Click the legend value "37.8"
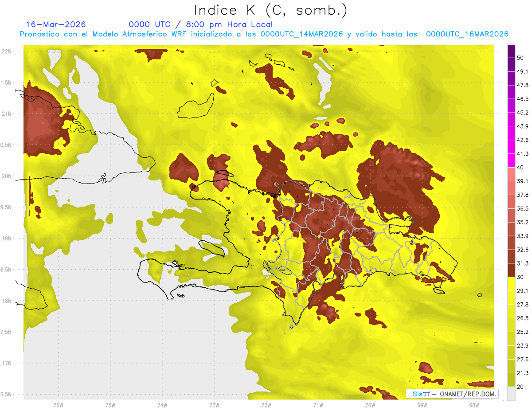Viewport: 532px width, 411px height. pyautogui.click(x=523, y=195)
